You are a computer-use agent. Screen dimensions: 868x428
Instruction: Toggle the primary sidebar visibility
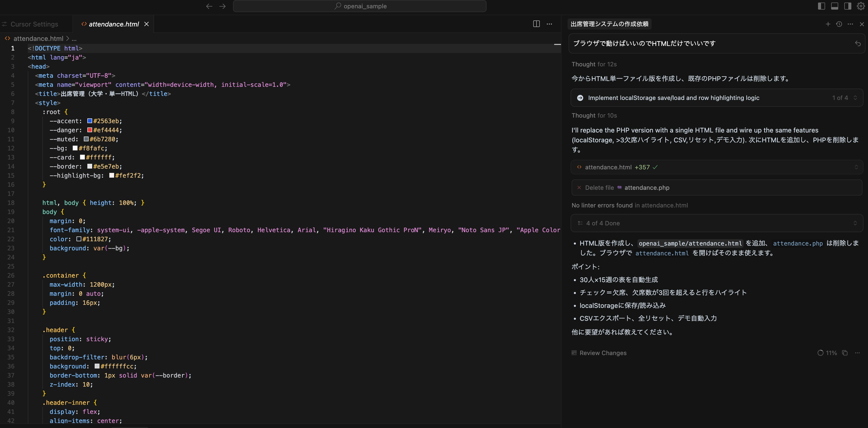(x=822, y=6)
